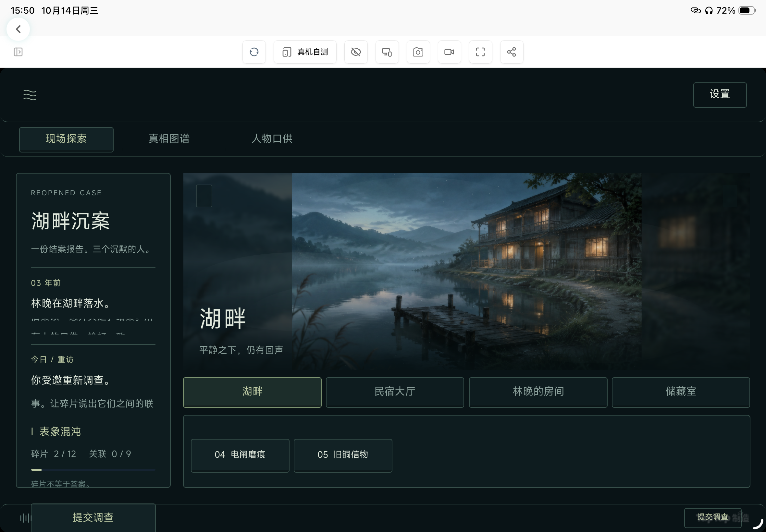Start recording with video camera icon
766x532 pixels.
point(450,52)
